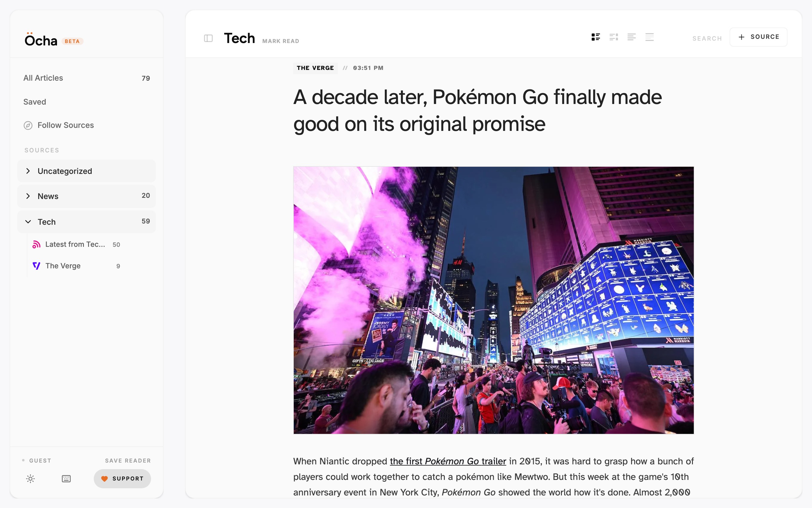The height and width of the screenshot is (508, 812).
Task: Click the Times Square article image
Action: click(x=493, y=300)
